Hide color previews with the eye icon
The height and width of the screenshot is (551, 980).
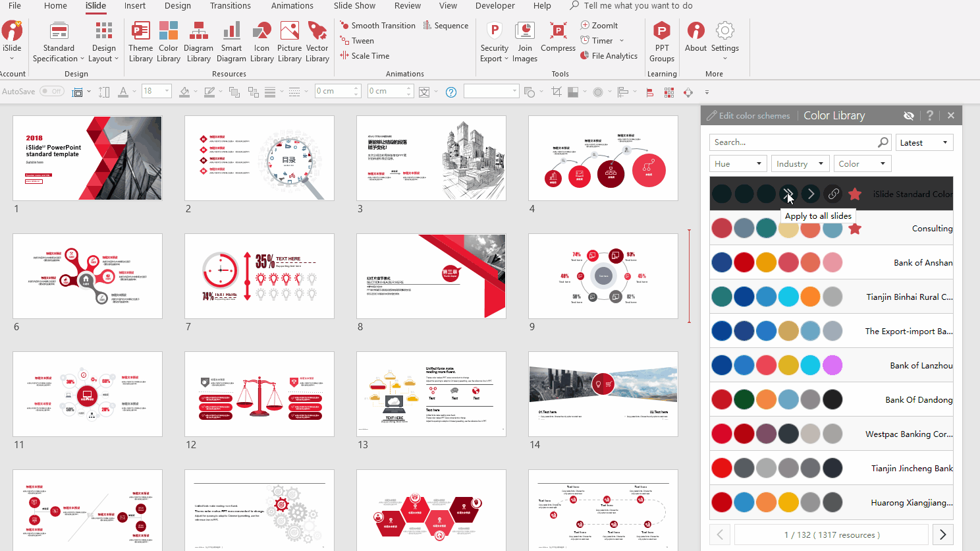[909, 115]
